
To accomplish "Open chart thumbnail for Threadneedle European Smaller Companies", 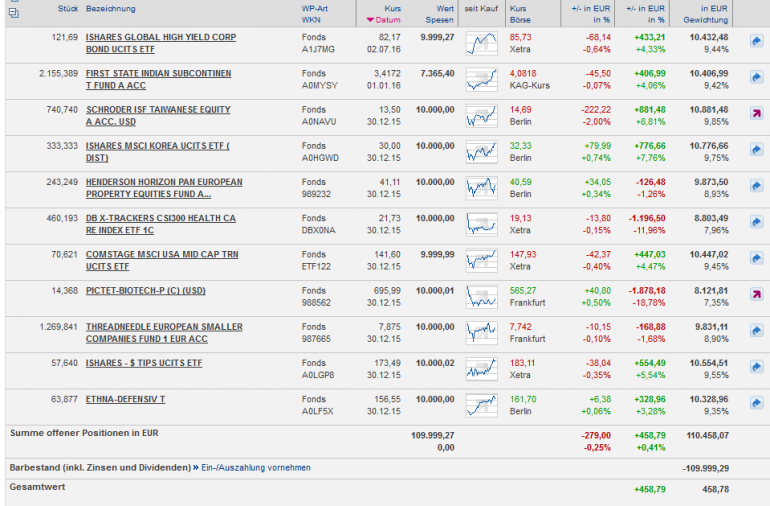I will [481, 333].
